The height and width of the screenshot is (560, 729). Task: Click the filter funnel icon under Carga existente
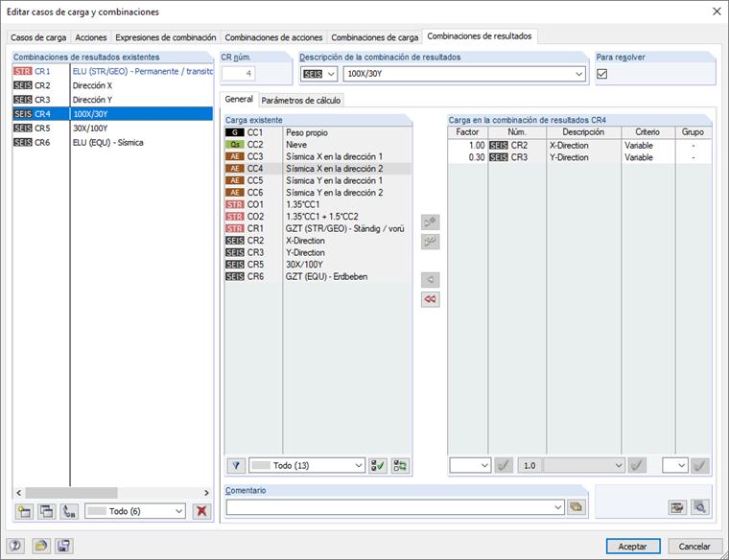coord(236,466)
